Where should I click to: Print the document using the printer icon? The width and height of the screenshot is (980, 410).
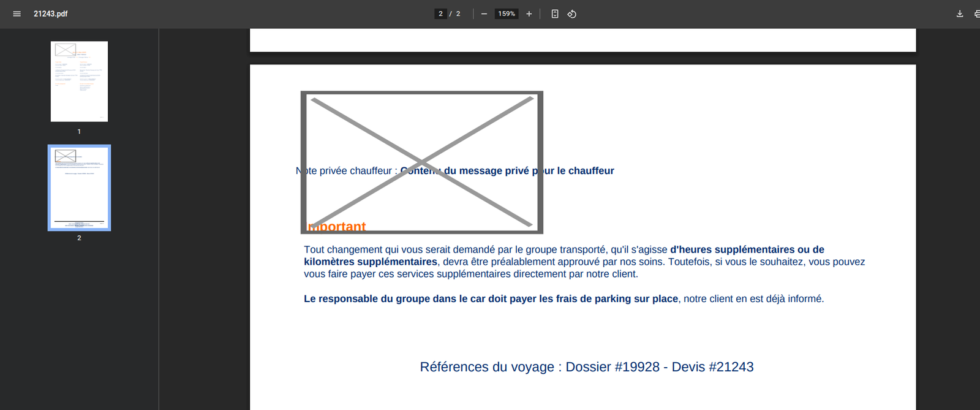(x=976, y=13)
